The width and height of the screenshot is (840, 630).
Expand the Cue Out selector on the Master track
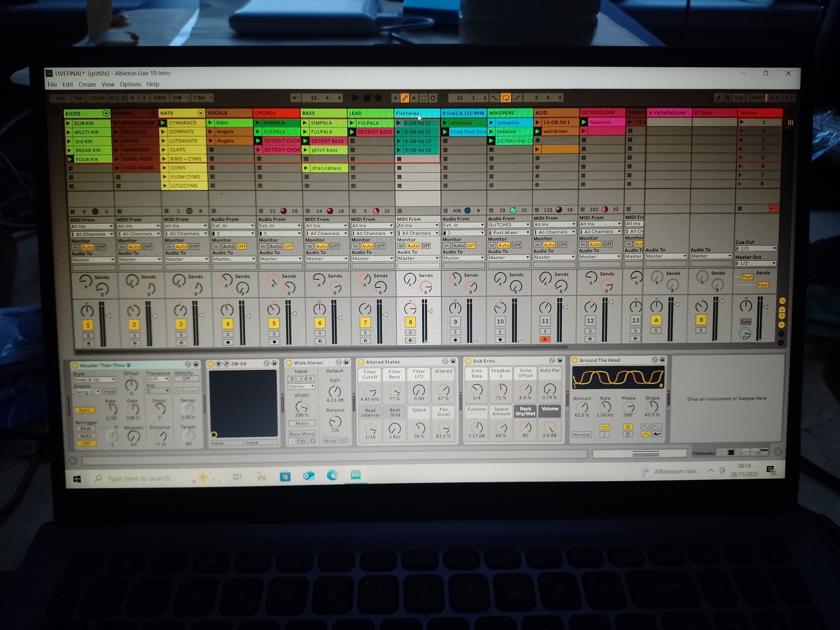click(x=755, y=249)
